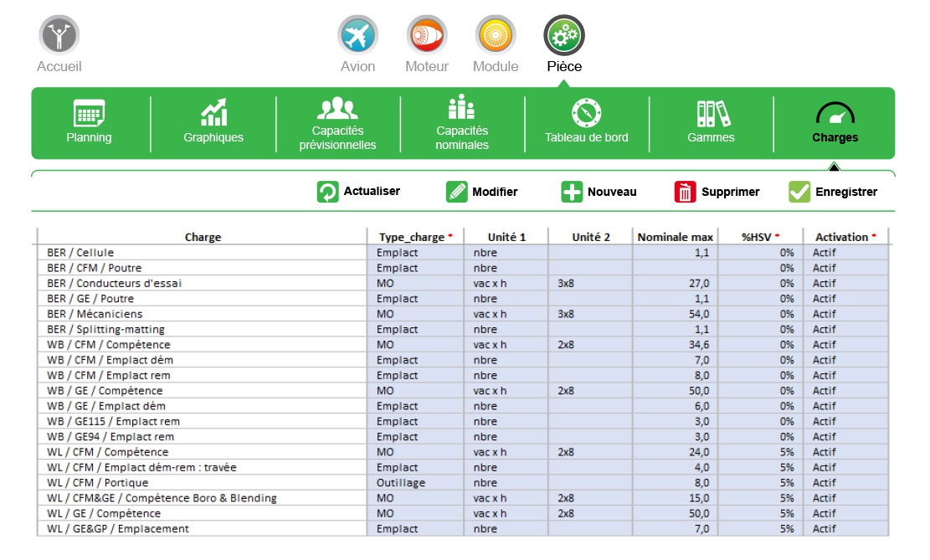This screenshot has height=560, width=930.
Task: Click the Enregistrer checkmark icon
Action: (x=799, y=192)
